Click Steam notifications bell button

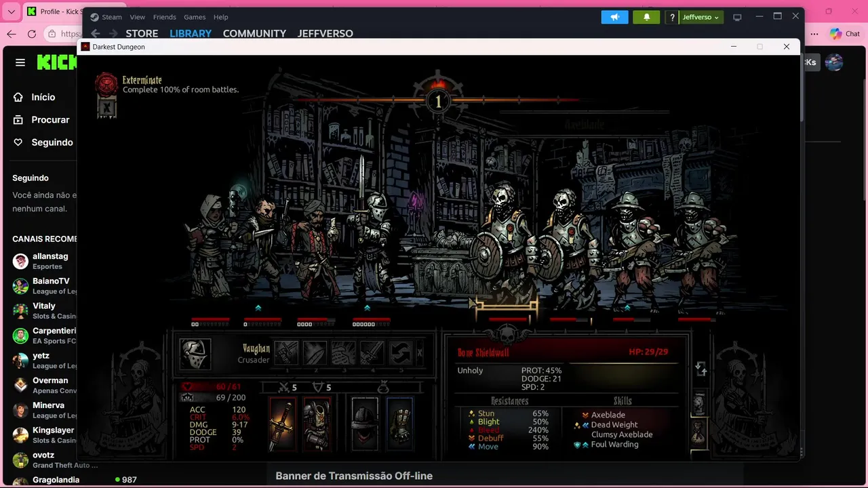tap(646, 17)
